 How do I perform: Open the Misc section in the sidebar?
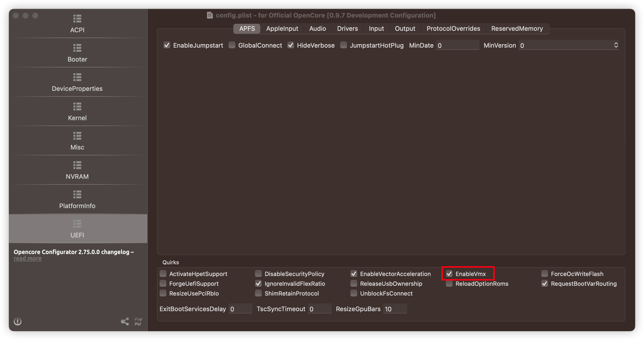77,140
